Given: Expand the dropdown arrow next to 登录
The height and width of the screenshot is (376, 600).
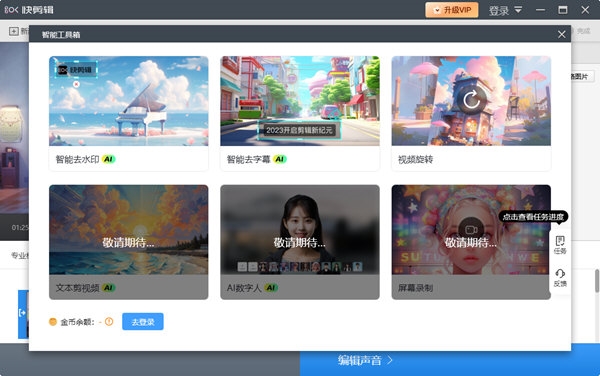Looking at the screenshot, I should (518, 10).
